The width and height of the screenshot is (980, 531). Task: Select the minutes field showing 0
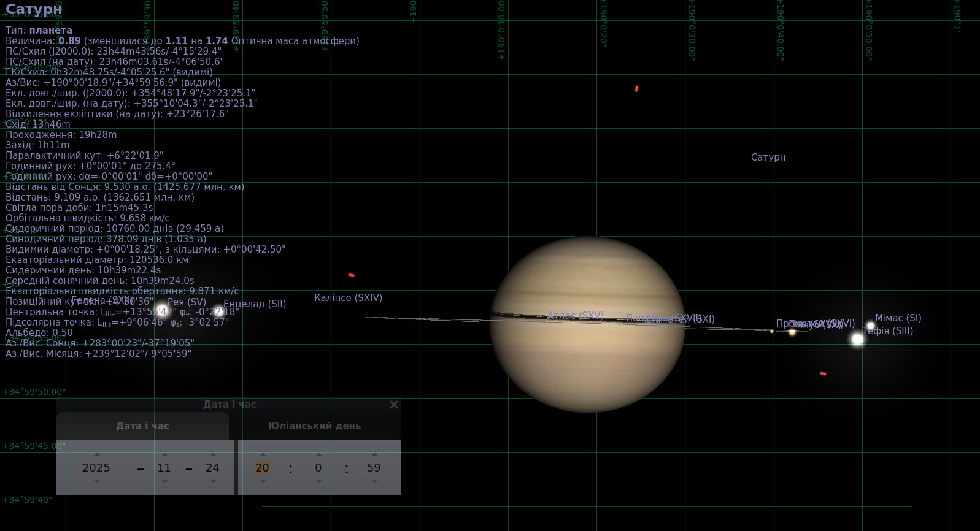pos(318,468)
